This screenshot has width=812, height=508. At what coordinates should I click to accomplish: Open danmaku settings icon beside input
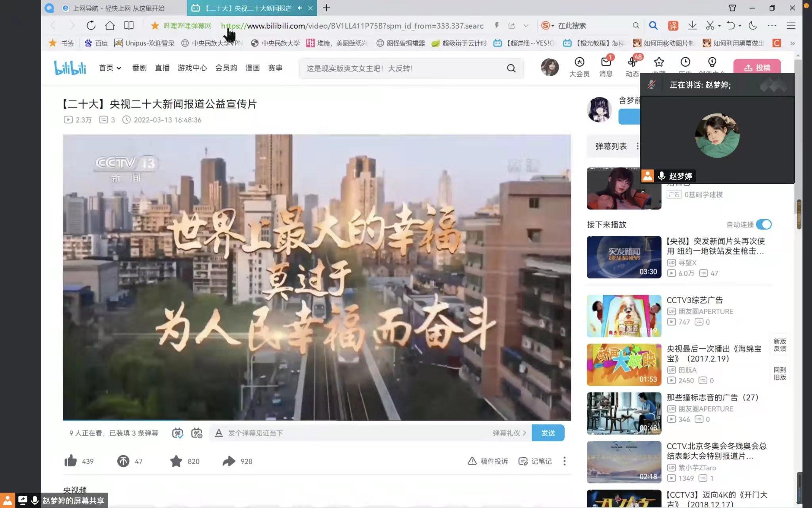coord(197,433)
